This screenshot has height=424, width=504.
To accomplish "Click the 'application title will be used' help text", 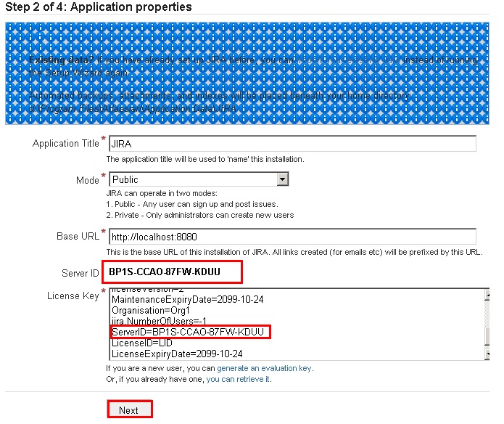I will (x=205, y=159).
